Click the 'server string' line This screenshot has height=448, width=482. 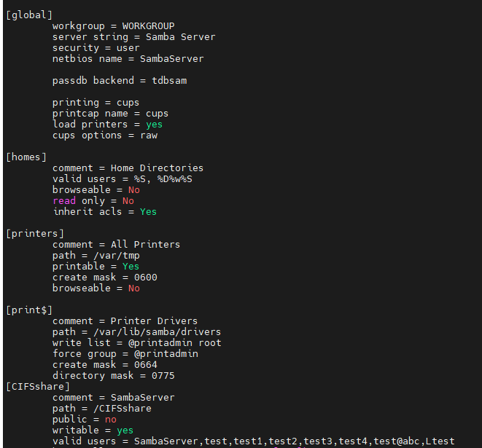133,36
